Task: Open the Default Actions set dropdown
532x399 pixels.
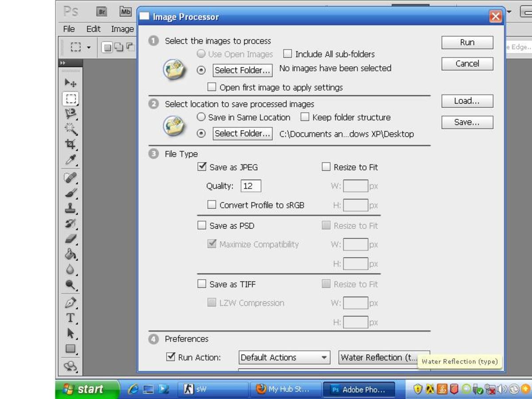Action: 284,357
